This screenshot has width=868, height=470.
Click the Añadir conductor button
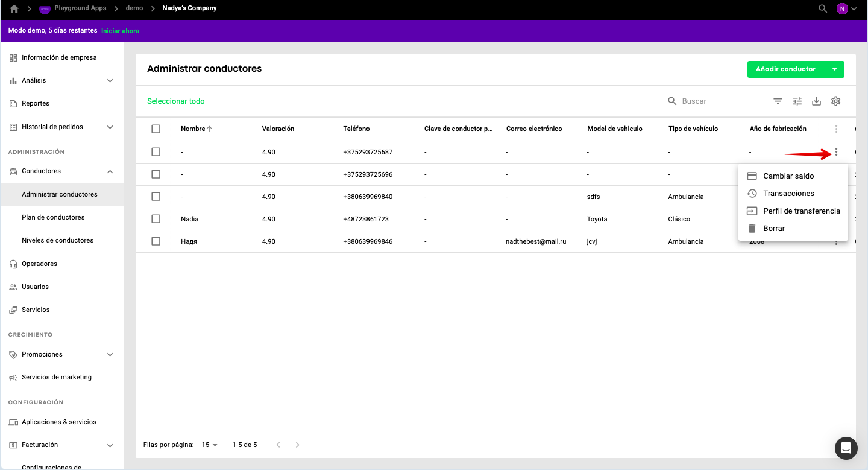pos(785,69)
